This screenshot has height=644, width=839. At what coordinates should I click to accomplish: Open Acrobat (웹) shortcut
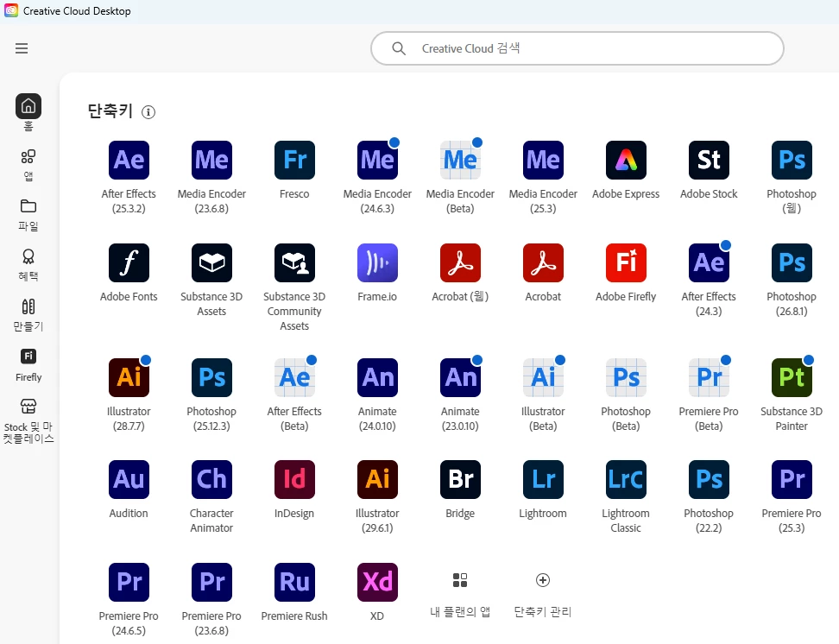460,262
